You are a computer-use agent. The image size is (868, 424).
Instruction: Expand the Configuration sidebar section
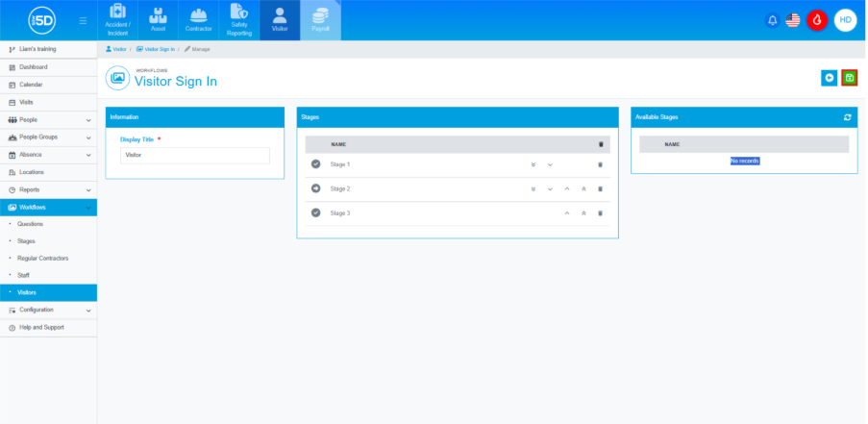48,310
